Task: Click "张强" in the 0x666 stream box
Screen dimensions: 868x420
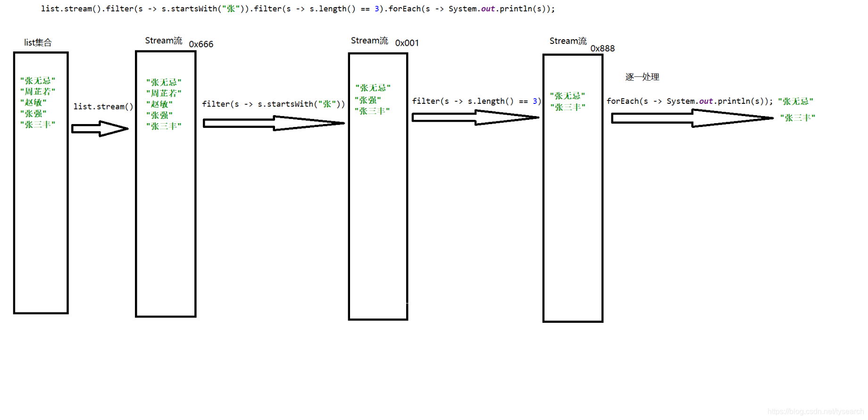Action: click(159, 115)
